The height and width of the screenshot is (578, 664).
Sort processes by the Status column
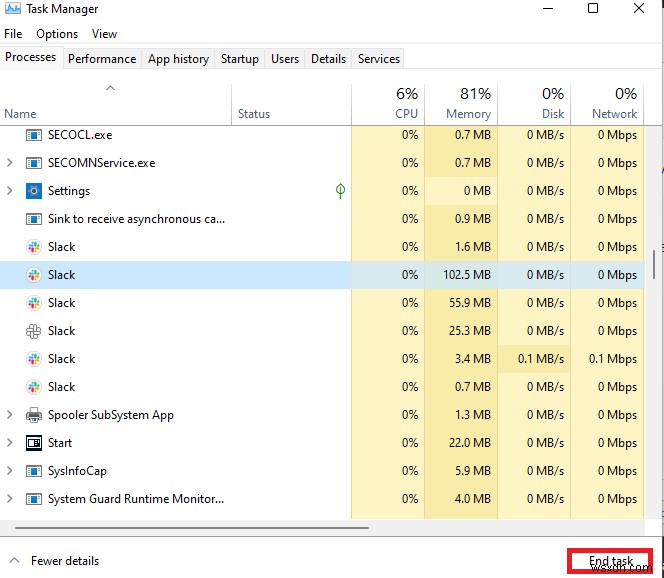(x=291, y=105)
